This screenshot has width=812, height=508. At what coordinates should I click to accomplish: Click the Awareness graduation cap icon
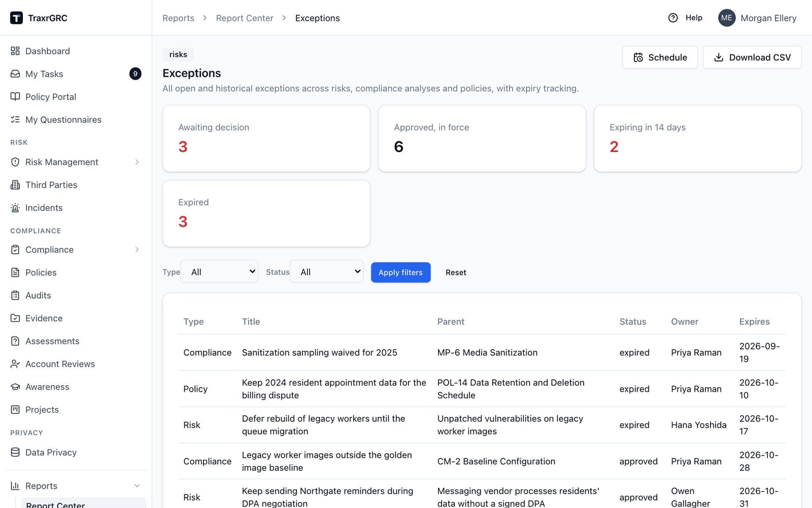[x=15, y=387]
